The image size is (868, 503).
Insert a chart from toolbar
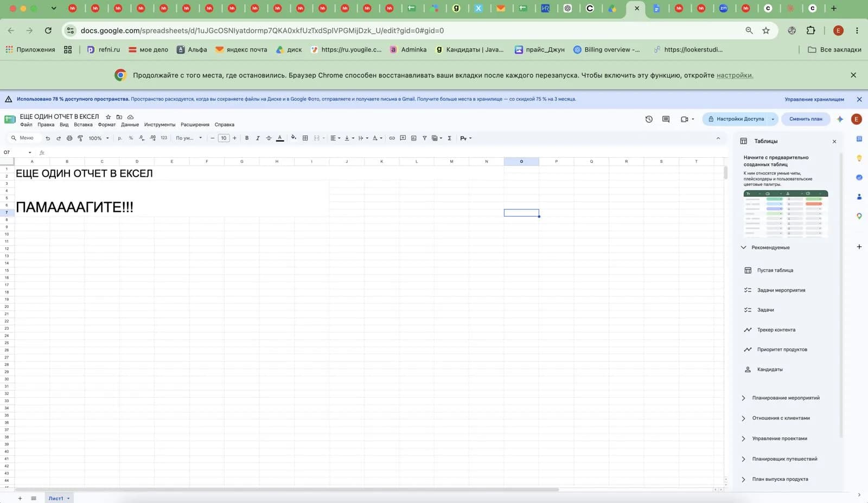414,138
